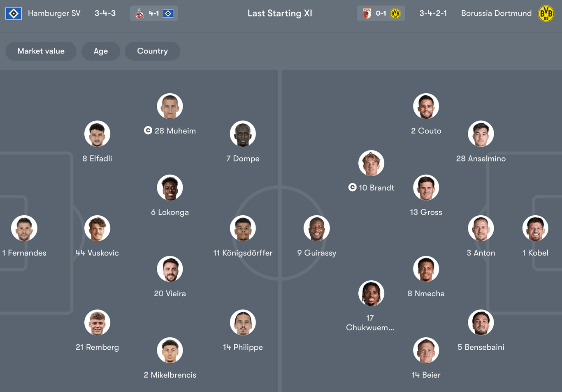Select Guirassy's player portrait
Viewport: 562px width, 392px height.
click(316, 228)
